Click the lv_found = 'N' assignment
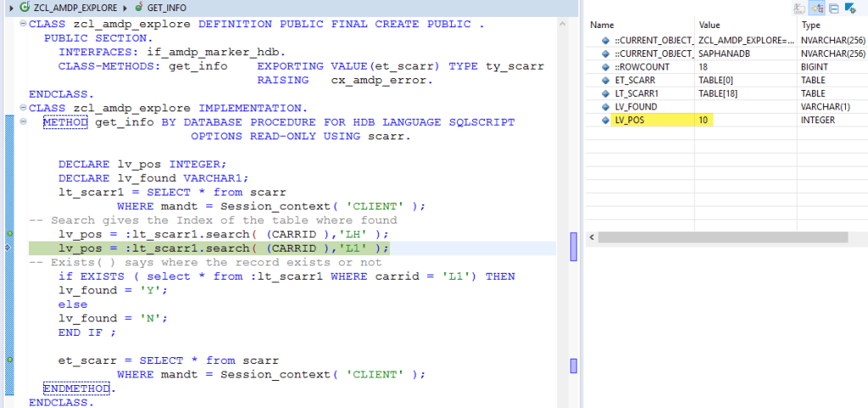The width and height of the screenshot is (868, 408). pos(113,318)
